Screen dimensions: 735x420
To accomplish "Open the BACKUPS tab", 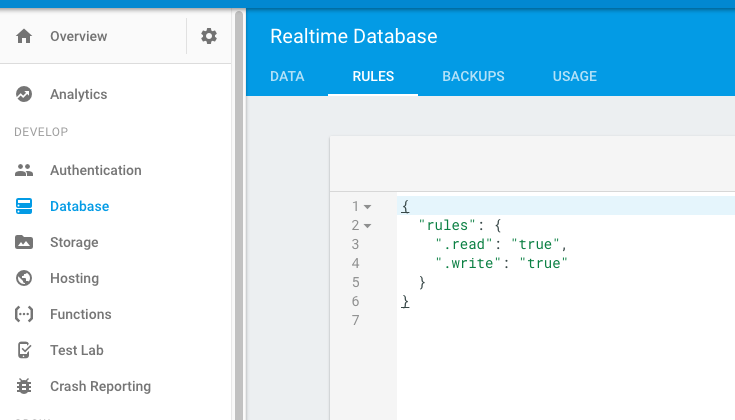I will (x=473, y=76).
